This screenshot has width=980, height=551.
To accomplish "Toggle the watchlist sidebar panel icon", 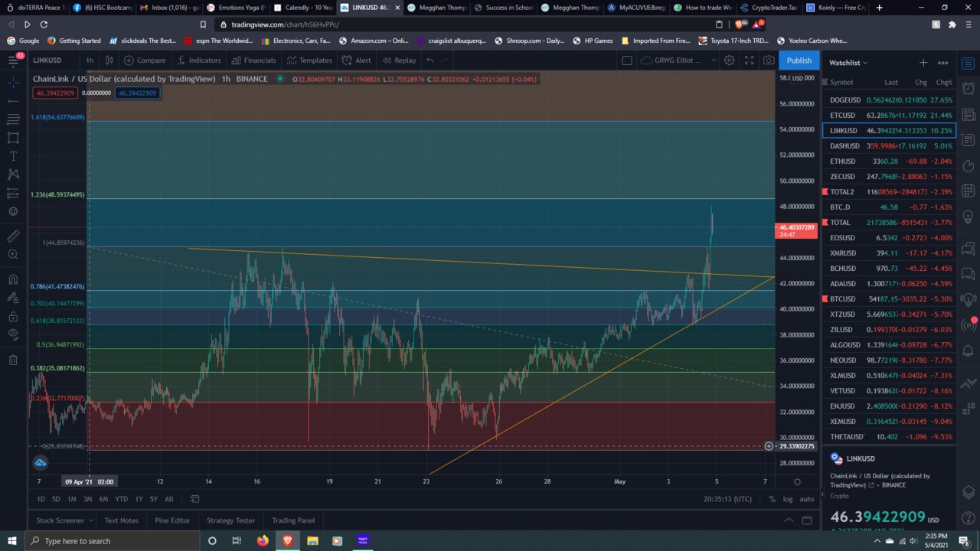I will (x=968, y=62).
